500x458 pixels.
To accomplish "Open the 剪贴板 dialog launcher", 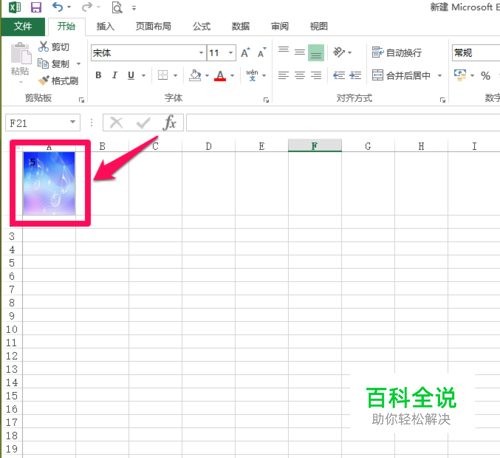I will pyautogui.click(x=81, y=100).
